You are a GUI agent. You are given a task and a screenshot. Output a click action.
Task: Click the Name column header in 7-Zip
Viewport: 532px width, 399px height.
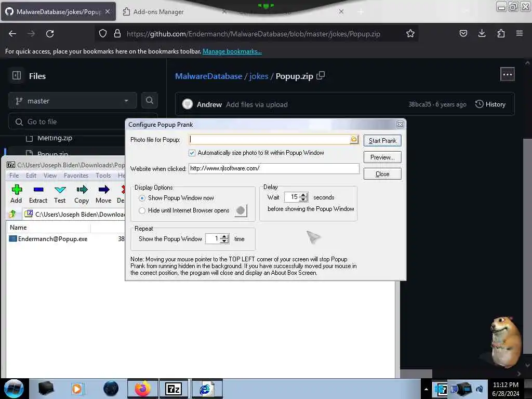point(48,228)
